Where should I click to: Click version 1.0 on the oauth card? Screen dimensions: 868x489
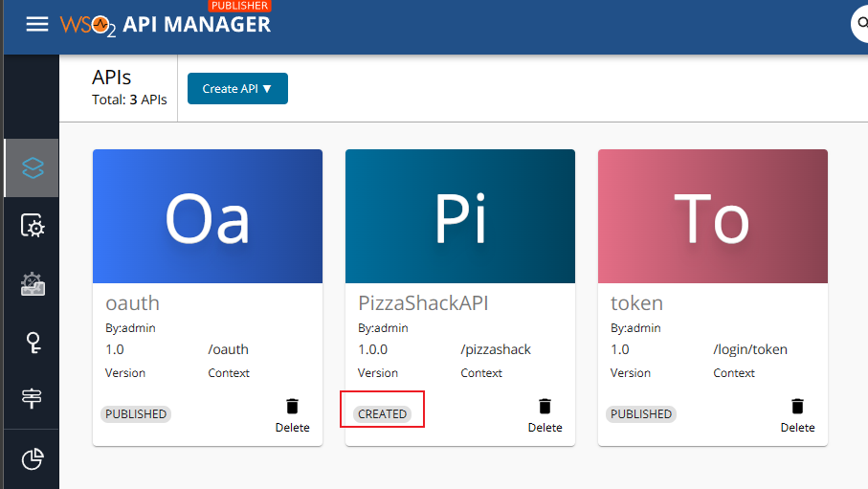[115, 349]
